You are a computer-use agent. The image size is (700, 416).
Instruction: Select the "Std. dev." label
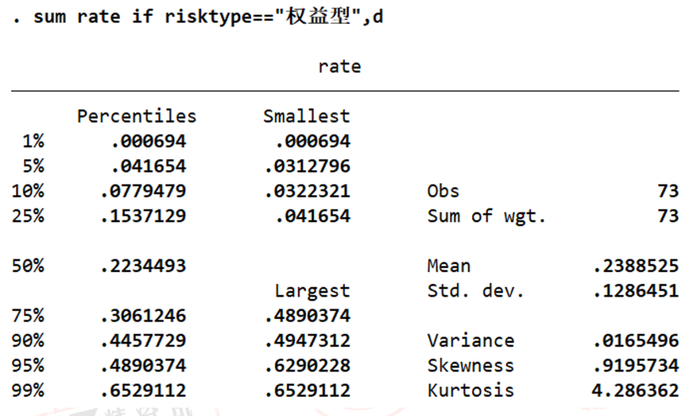coord(476,291)
